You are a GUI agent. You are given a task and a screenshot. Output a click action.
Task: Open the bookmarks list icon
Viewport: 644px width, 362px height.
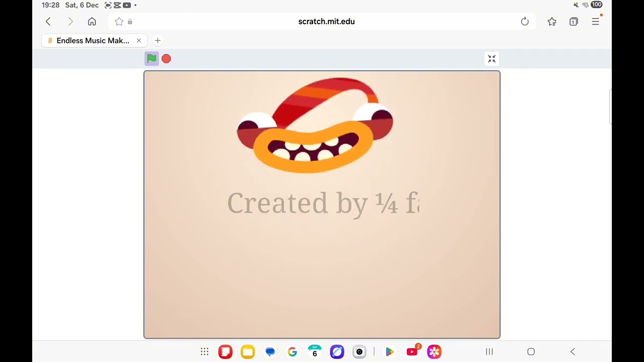552,22
